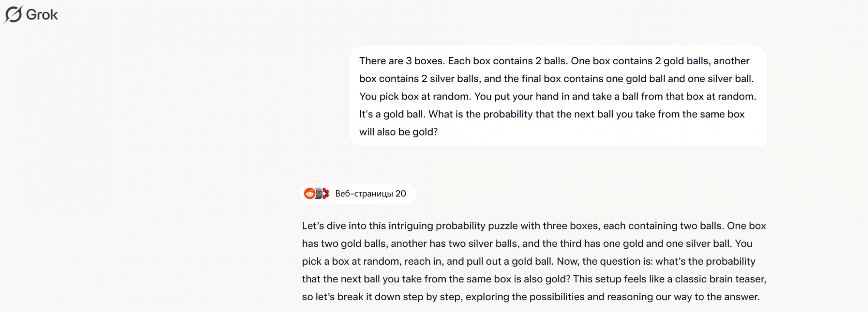The height and width of the screenshot is (312, 868).
Task: Open the Веб-страницы 20 sources list
Action: pos(365,194)
